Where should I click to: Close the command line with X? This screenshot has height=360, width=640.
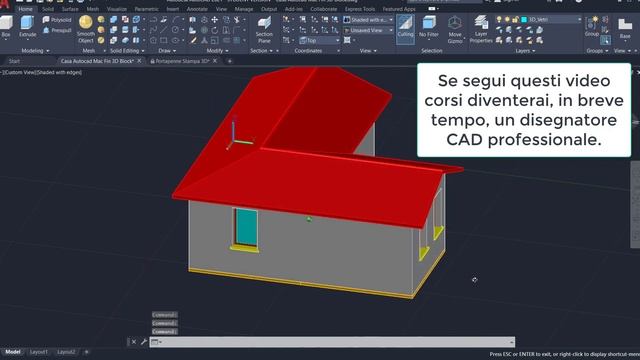click(134, 342)
